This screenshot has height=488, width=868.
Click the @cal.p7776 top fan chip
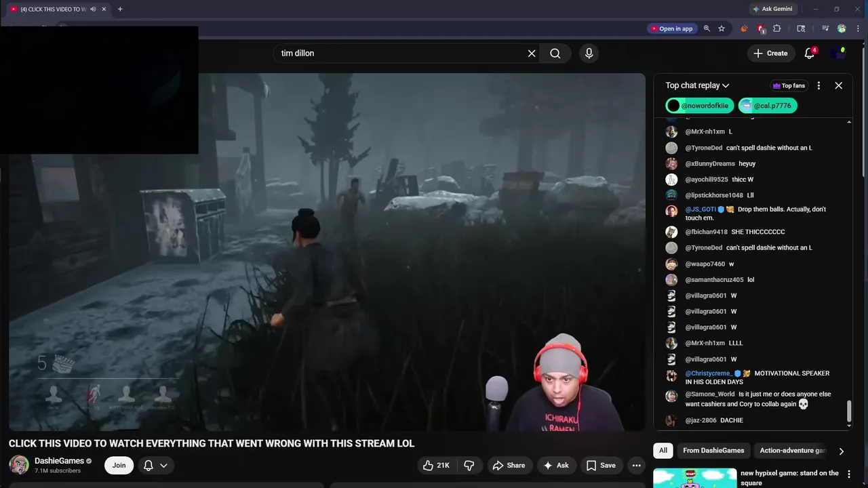767,106
